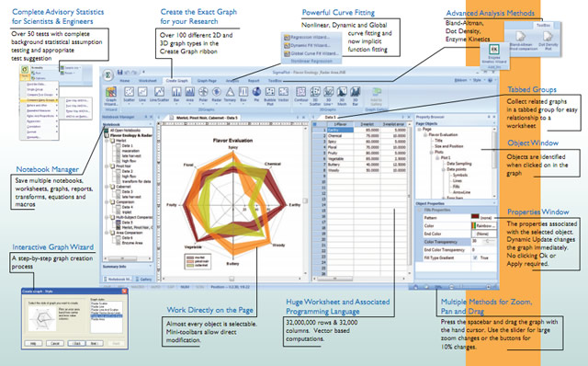Open the Scatter graph dropdown arrow

coord(129,104)
